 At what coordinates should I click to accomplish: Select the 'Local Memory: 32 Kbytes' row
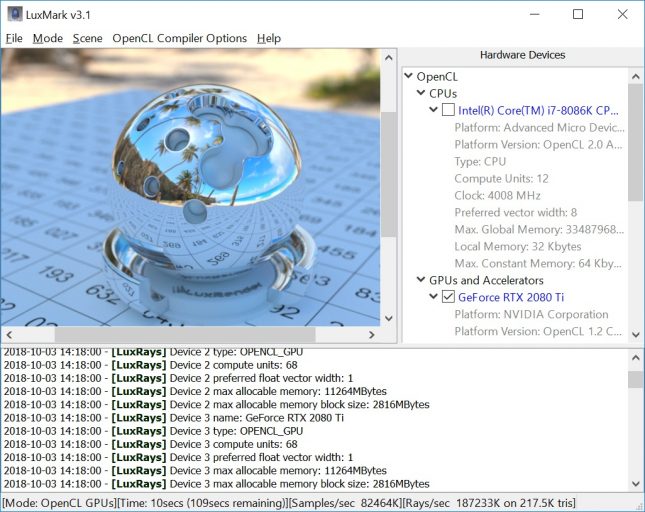click(x=518, y=246)
